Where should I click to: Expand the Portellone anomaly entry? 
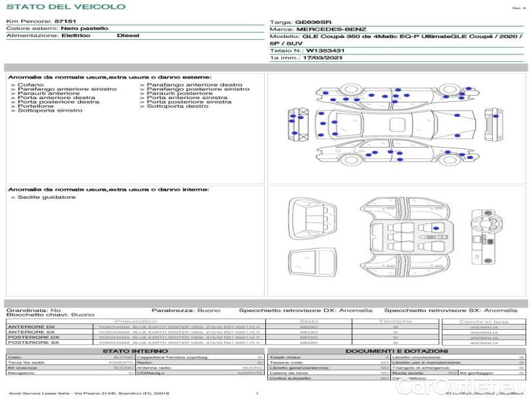tap(36, 106)
